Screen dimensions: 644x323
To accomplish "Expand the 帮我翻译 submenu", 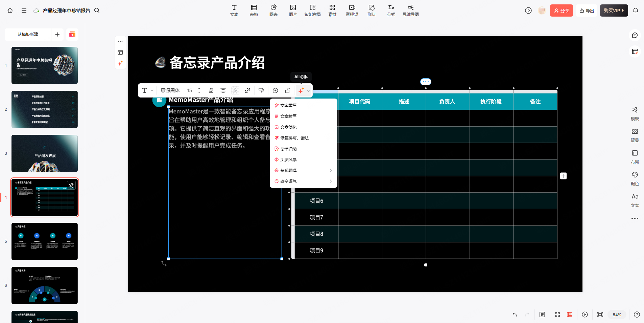I will pyautogui.click(x=304, y=171).
